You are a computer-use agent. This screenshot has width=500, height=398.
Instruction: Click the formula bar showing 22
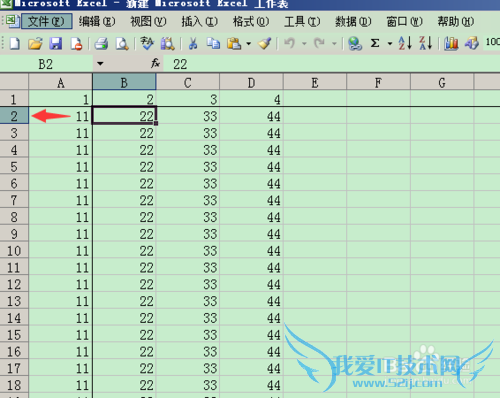coord(332,64)
